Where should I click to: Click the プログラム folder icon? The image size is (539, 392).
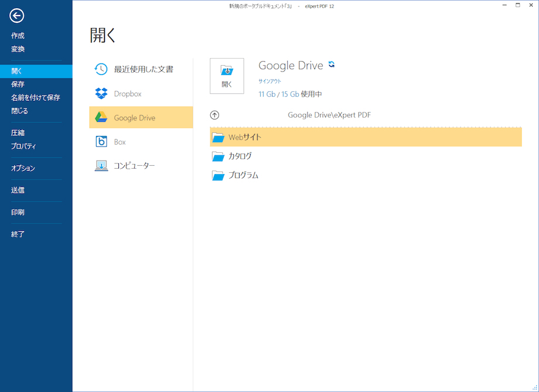pos(218,175)
